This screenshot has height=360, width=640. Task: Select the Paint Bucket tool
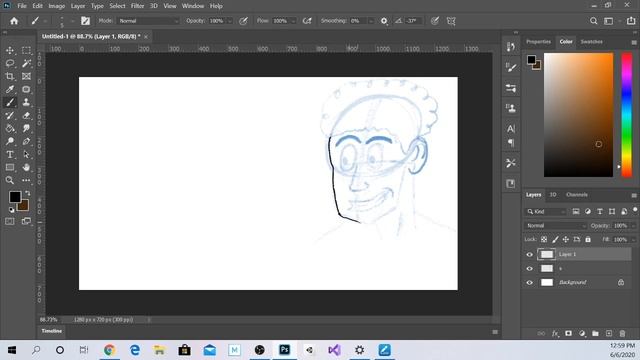pyautogui.click(x=10, y=129)
